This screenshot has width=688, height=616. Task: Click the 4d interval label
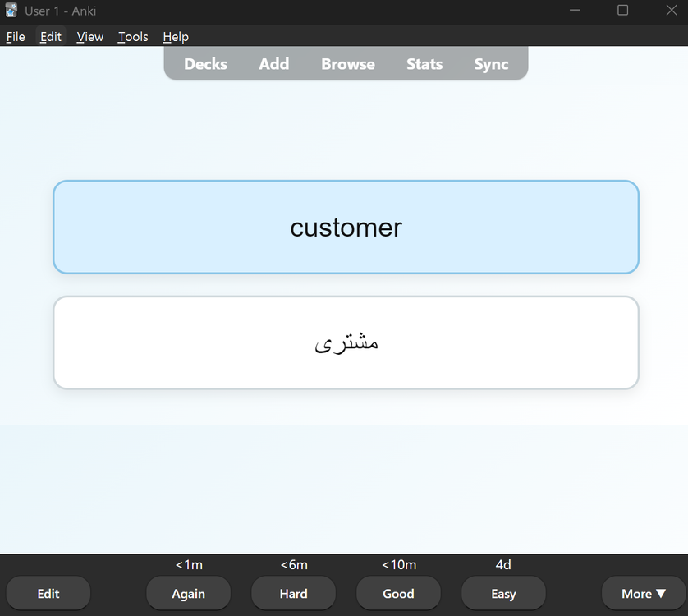click(x=503, y=564)
